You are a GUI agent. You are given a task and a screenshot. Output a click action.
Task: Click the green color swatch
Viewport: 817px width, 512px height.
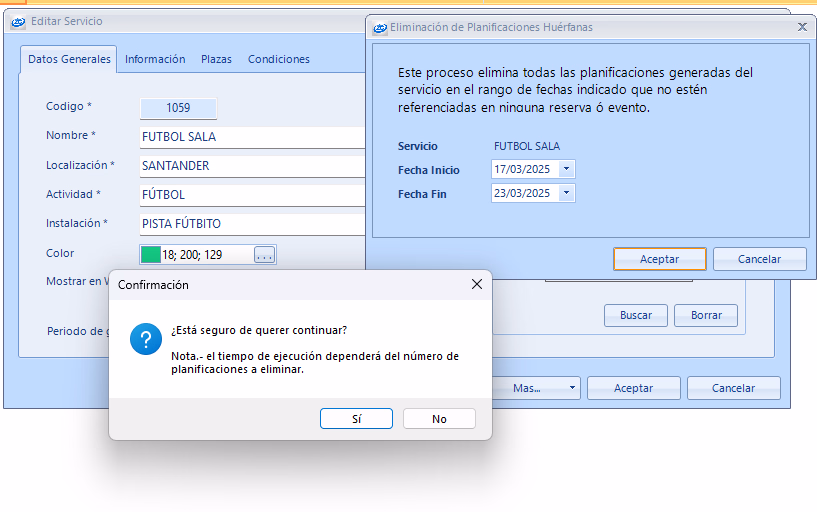point(151,255)
